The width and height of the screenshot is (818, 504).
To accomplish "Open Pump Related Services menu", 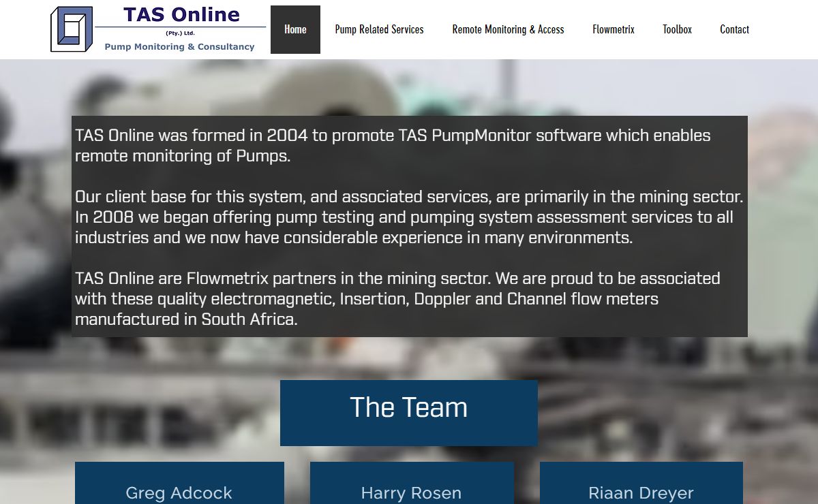I will (x=379, y=29).
